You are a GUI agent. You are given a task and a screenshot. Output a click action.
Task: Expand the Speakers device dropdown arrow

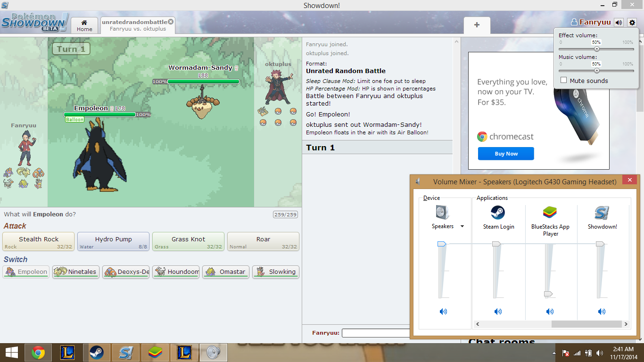[x=462, y=226]
